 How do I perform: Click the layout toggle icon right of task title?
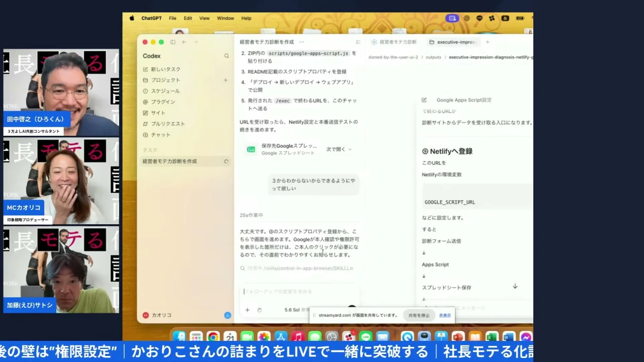tap(358, 42)
